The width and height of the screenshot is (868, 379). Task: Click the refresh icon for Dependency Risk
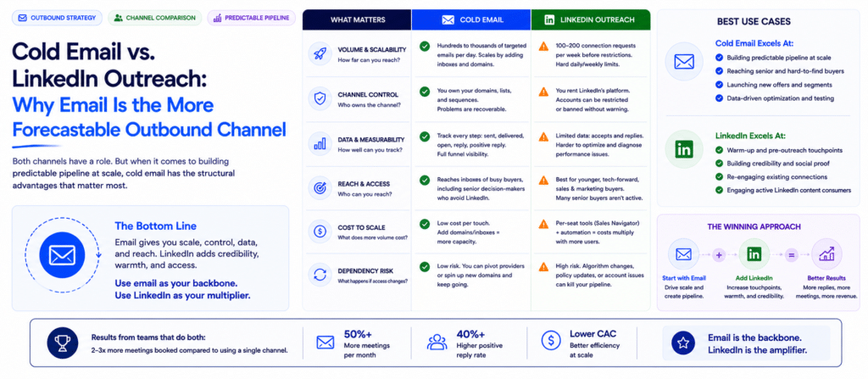coord(320,275)
